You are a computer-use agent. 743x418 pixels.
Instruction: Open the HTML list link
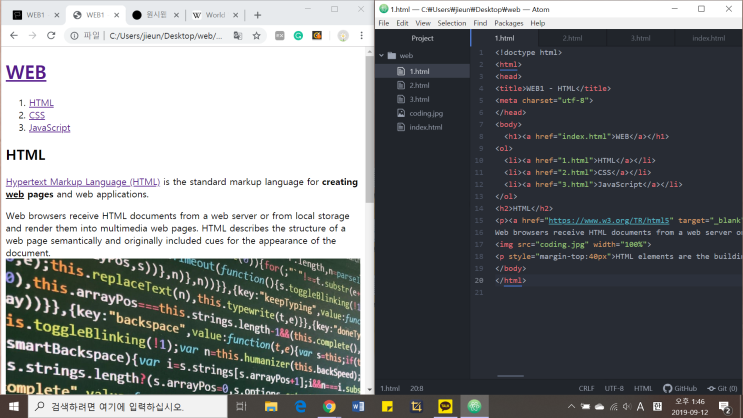click(x=41, y=103)
